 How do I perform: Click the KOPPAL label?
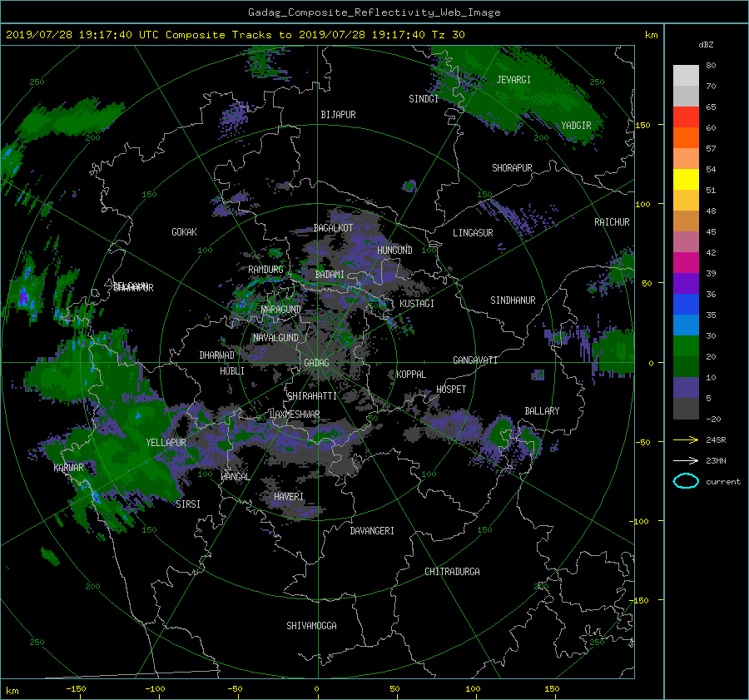click(411, 375)
